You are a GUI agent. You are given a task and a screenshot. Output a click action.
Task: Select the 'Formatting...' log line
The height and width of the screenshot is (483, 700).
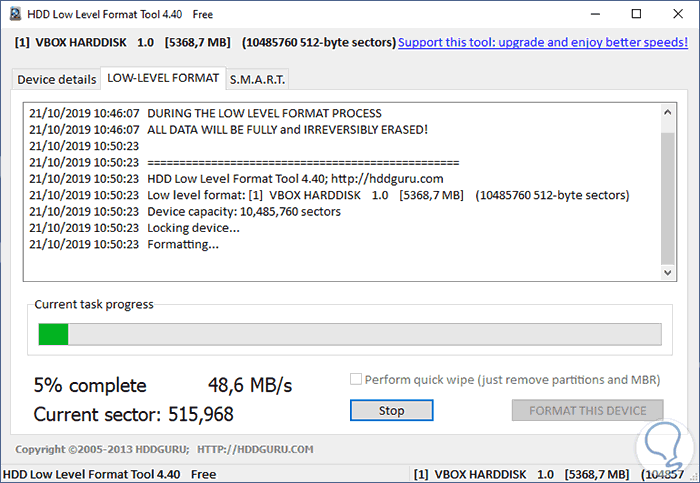point(182,244)
